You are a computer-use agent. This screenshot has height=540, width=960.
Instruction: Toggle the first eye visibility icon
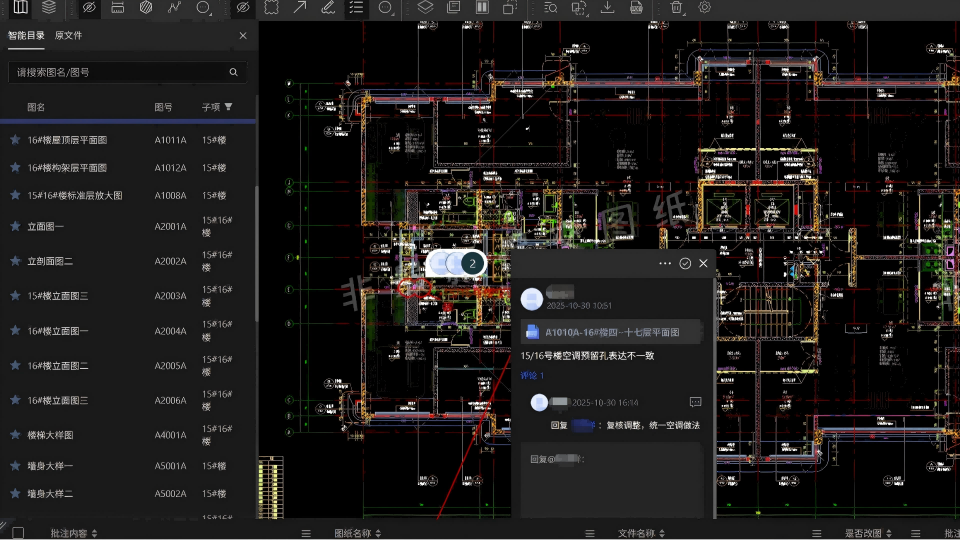(x=89, y=7)
